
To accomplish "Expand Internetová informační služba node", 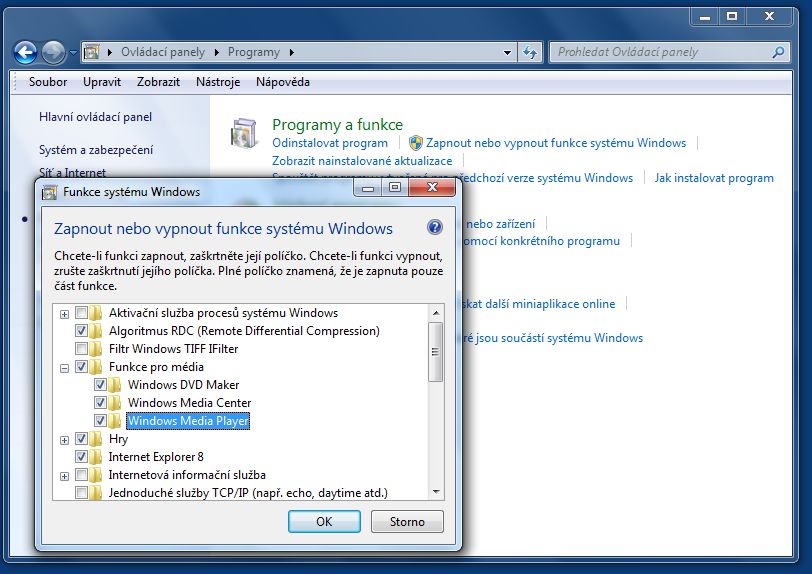I will pyautogui.click(x=64, y=476).
